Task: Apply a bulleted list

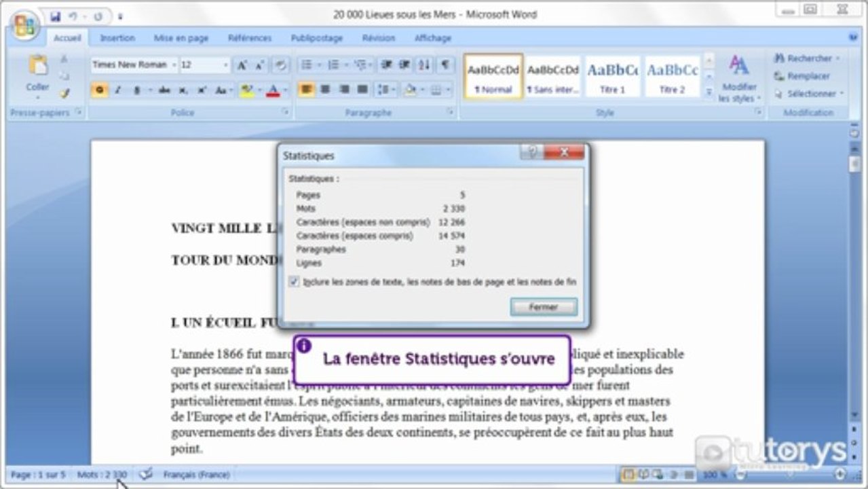Action: pyautogui.click(x=307, y=65)
